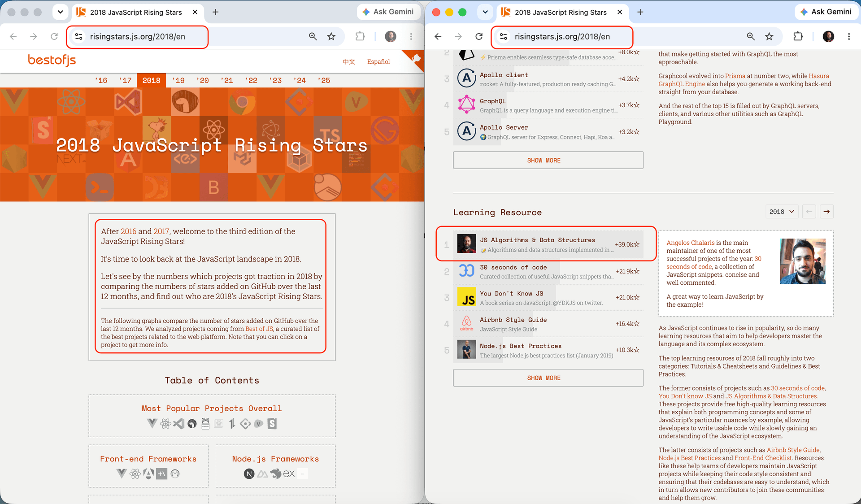Open Extensions puzzle icon in right window
The image size is (861, 504).
pyautogui.click(x=798, y=37)
